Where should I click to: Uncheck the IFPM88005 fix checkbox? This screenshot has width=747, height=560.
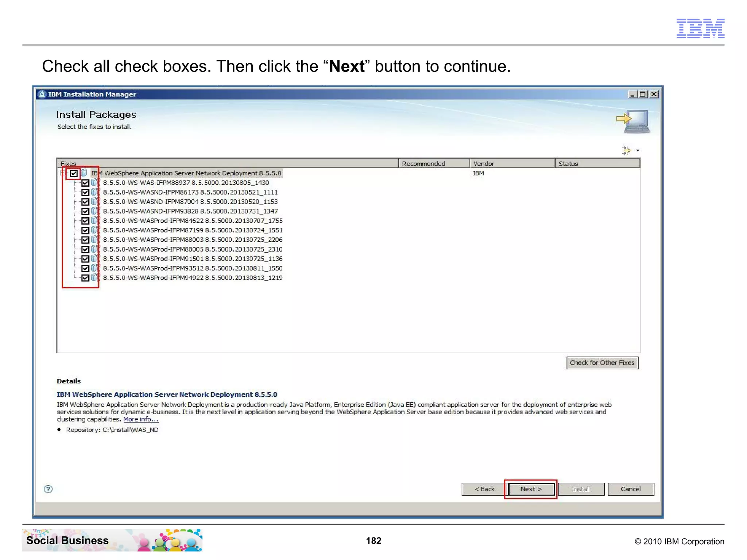coord(85,249)
